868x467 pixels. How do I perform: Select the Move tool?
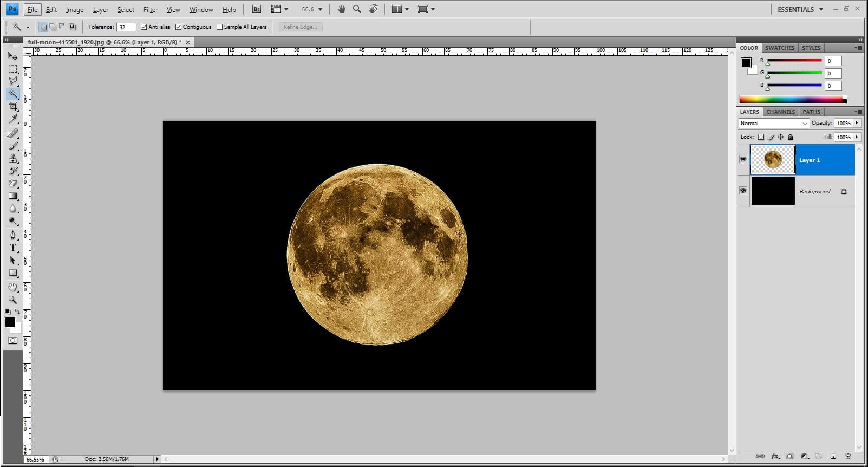(x=13, y=56)
